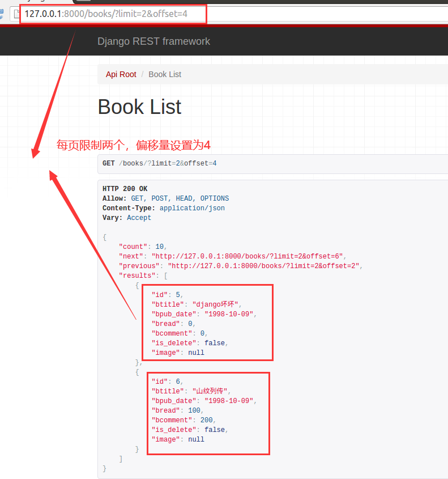Click the HTTP 200 OK status line
The width and height of the screenshot is (448, 479).
click(x=125, y=189)
